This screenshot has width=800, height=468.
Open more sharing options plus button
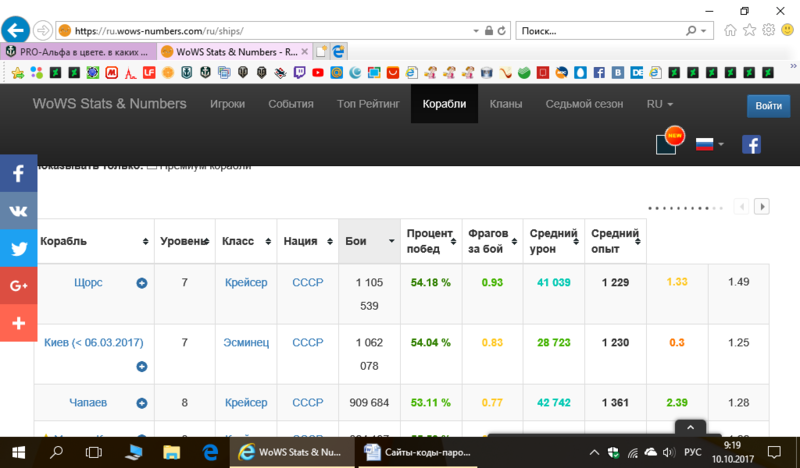tap(18, 323)
